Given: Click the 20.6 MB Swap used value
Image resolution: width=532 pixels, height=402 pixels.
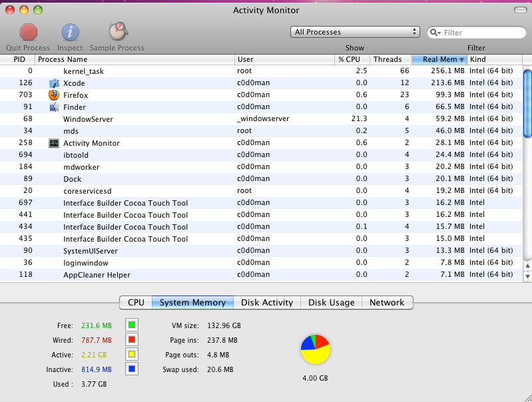Looking at the screenshot, I should 220,369.
